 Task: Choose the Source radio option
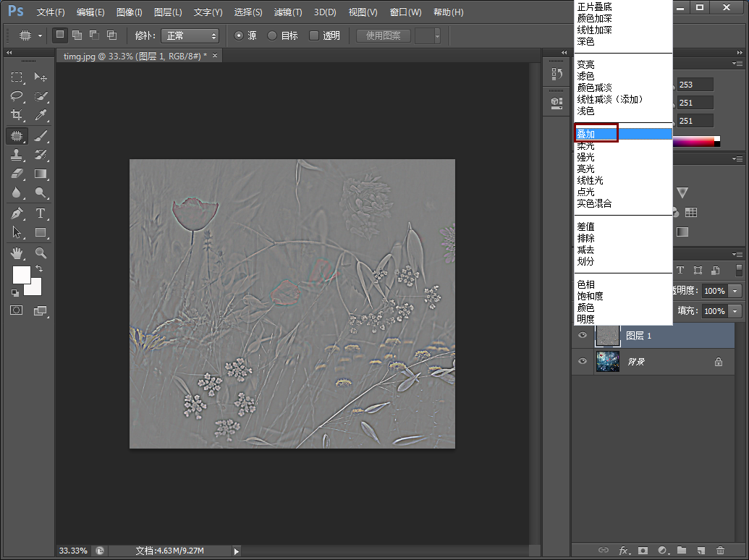point(239,35)
